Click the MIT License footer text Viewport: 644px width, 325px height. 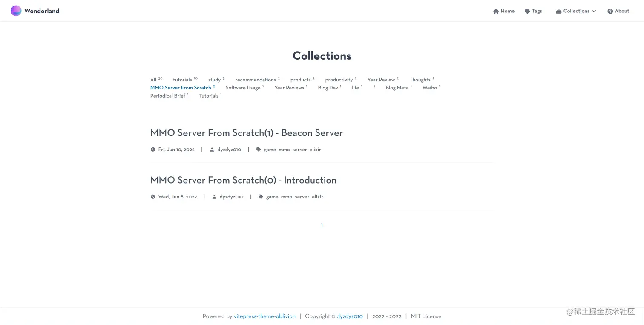(x=426, y=316)
